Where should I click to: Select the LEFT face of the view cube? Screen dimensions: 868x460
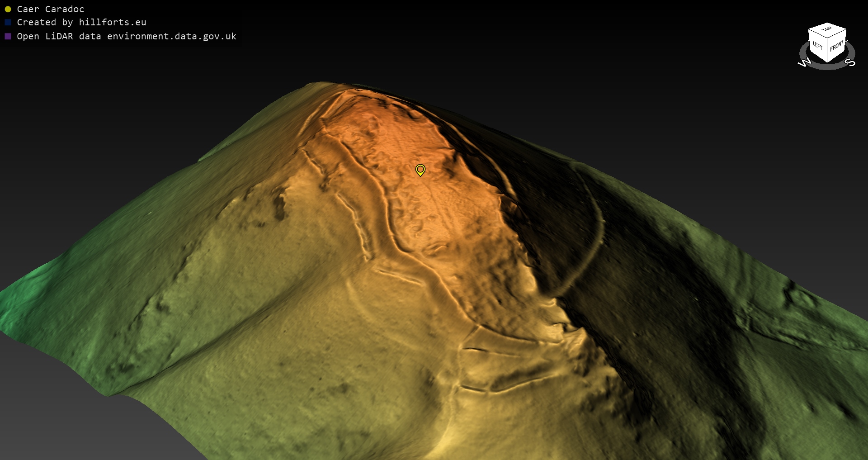(817, 45)
